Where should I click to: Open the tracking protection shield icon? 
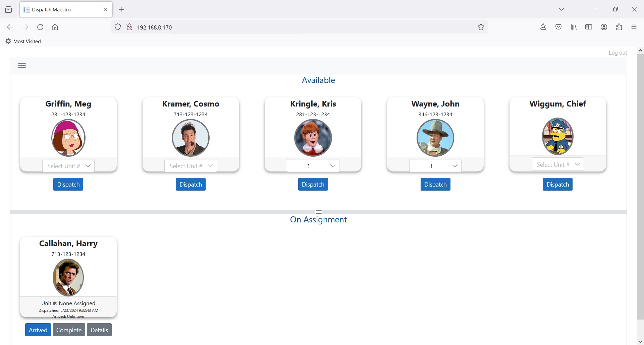(118, 27)
